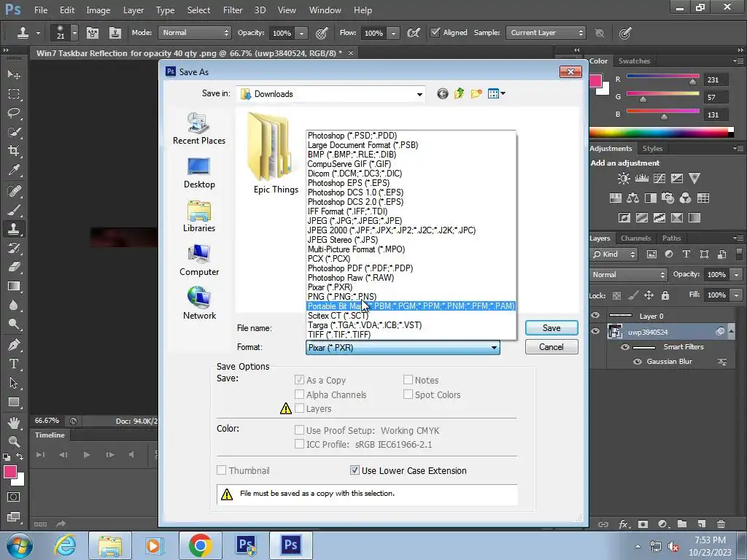Open the Filter menu
The image size is (747, 560).
(x=233, y=10)
